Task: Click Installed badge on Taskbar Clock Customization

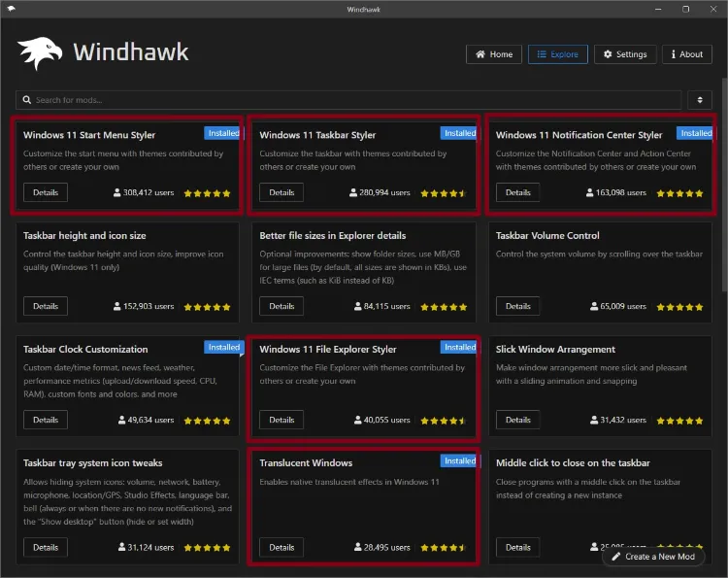Action: click(x=223, y=347)
